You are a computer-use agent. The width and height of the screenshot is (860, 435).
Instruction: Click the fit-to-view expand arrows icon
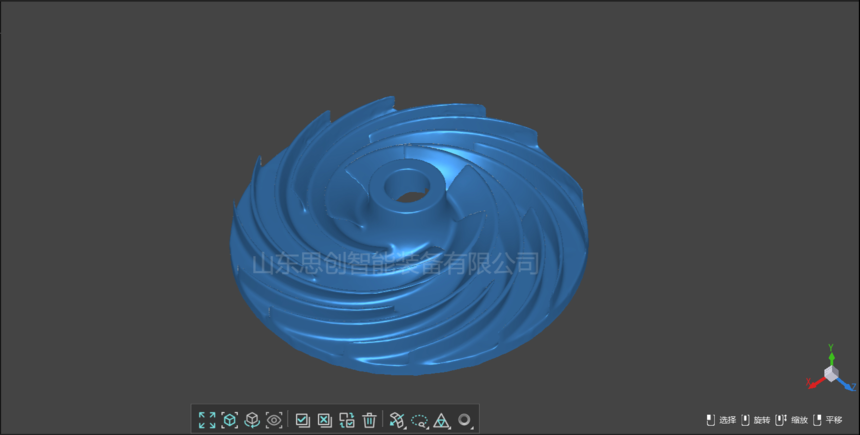207,420
